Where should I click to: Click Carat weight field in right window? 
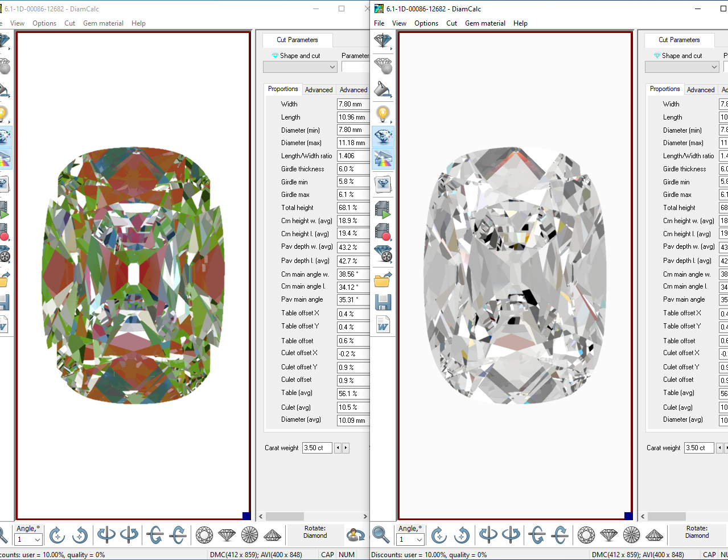[699, 448]
